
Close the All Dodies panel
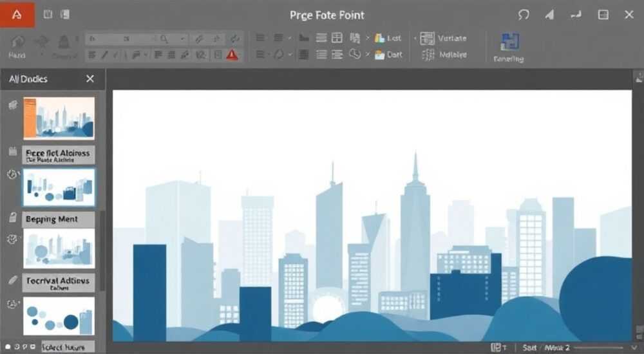tap(90, 79)
